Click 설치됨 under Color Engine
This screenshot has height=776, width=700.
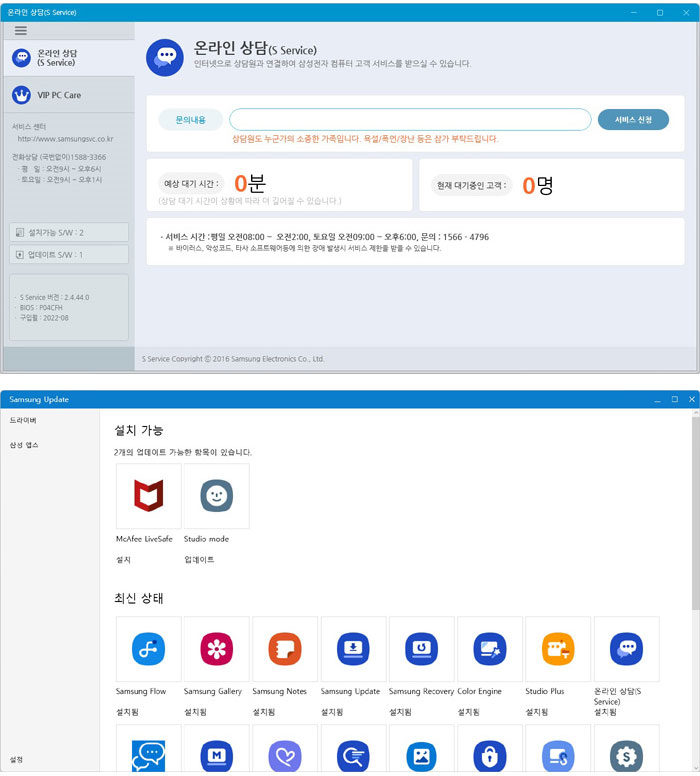468,712
